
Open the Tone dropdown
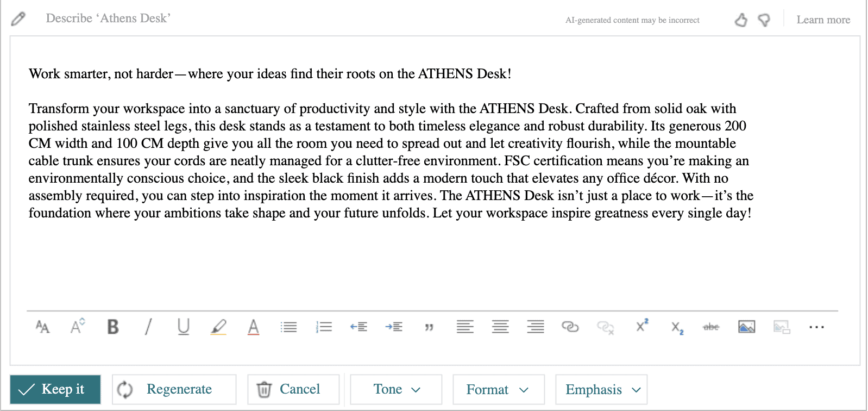coord(396,389)
